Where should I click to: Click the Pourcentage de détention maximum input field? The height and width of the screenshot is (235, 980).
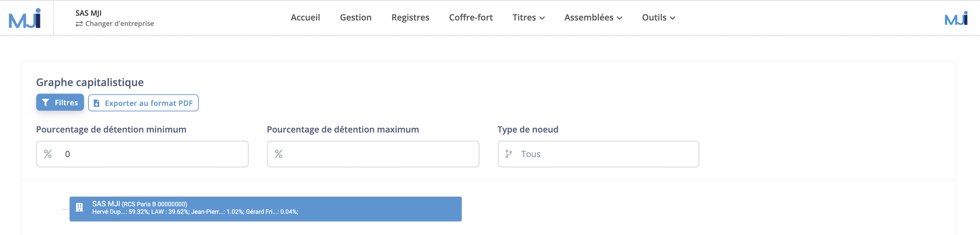[x=373, y=154]
